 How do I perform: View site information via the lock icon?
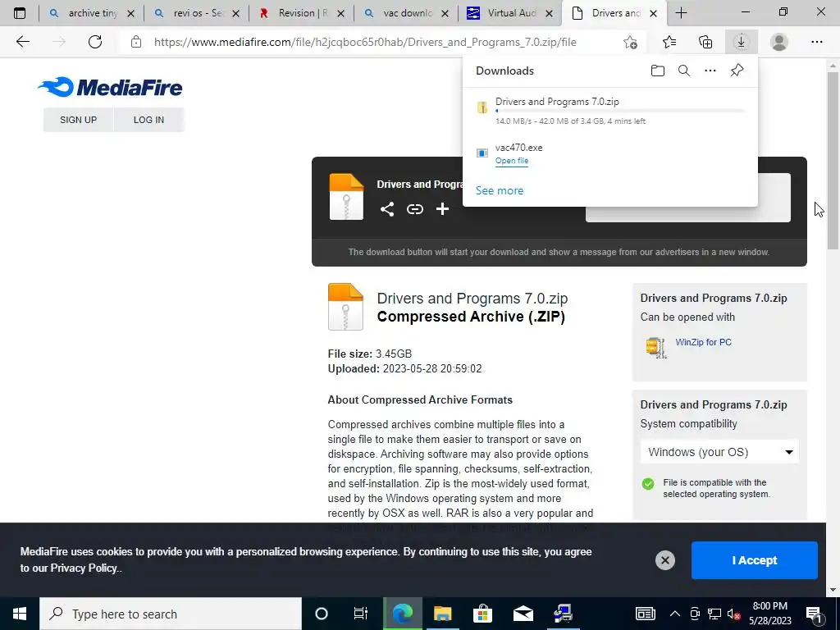point(136,42)
